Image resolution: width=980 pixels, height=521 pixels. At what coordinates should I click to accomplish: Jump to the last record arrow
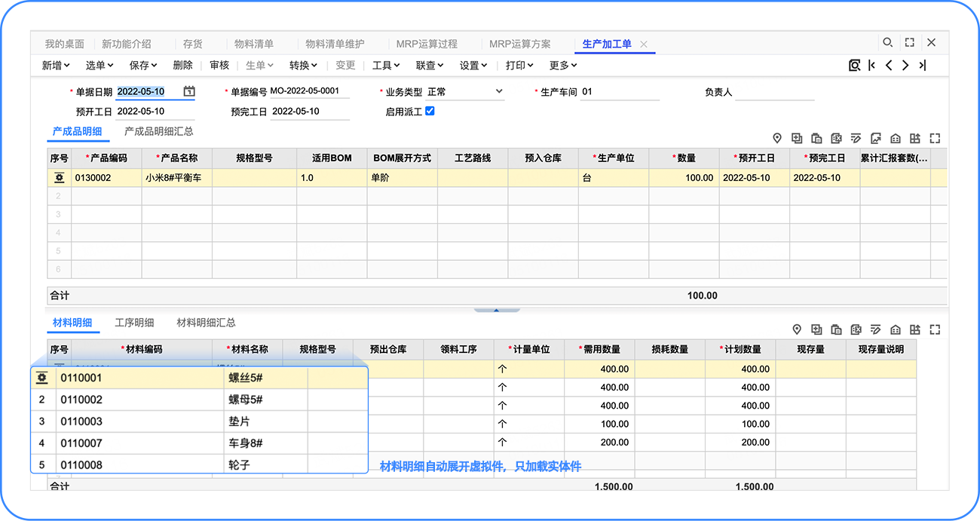[922, 66]
